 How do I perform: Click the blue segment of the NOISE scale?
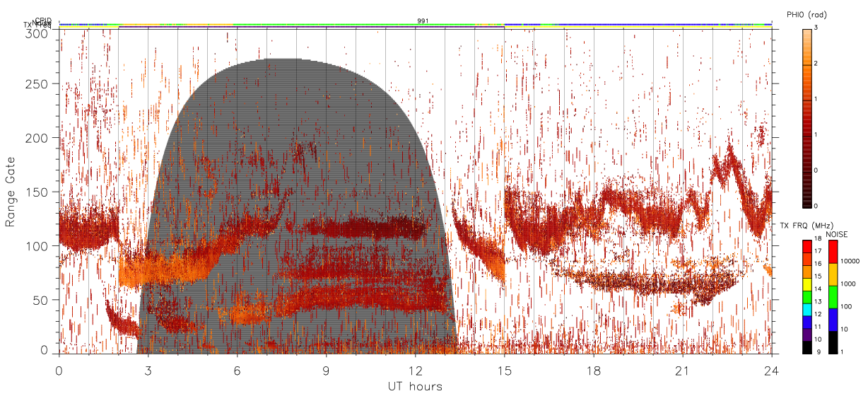(x=833, y=320)
